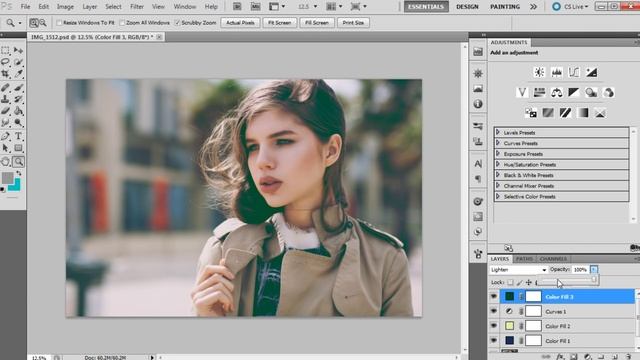Viewport: 640px width, 360px height.
Task: Open the Image menu
Action: [65, 7]
